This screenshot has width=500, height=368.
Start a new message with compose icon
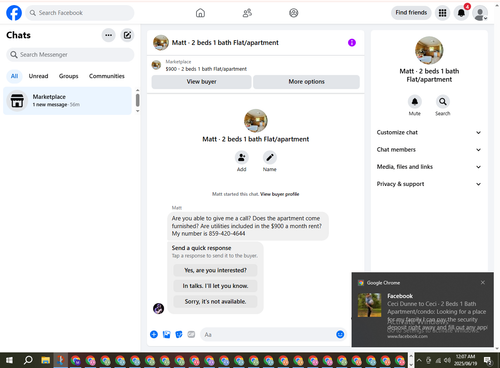(x=127, y=35)
